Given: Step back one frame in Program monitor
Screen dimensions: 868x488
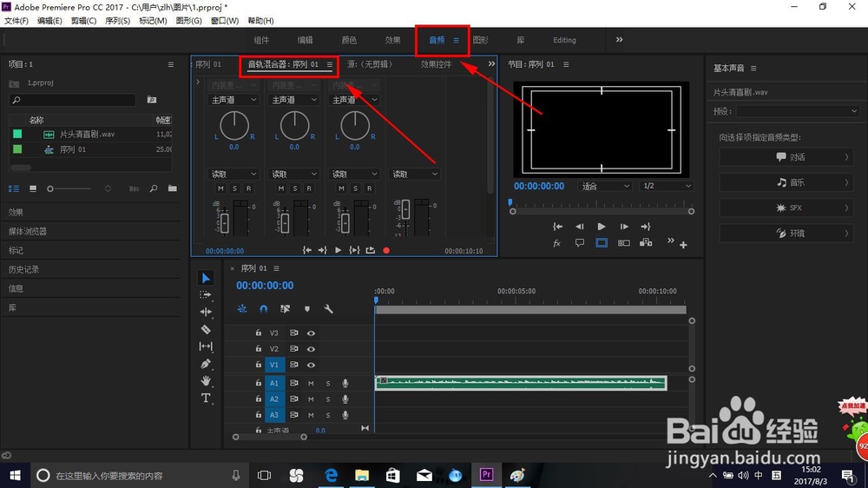Looking at the screenshot, I should tap(579, 227).
